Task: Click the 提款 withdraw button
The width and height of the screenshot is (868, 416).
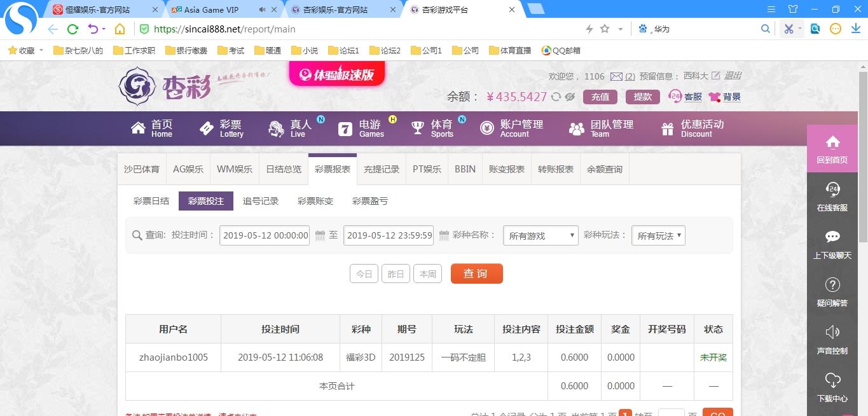Action: 643,97
